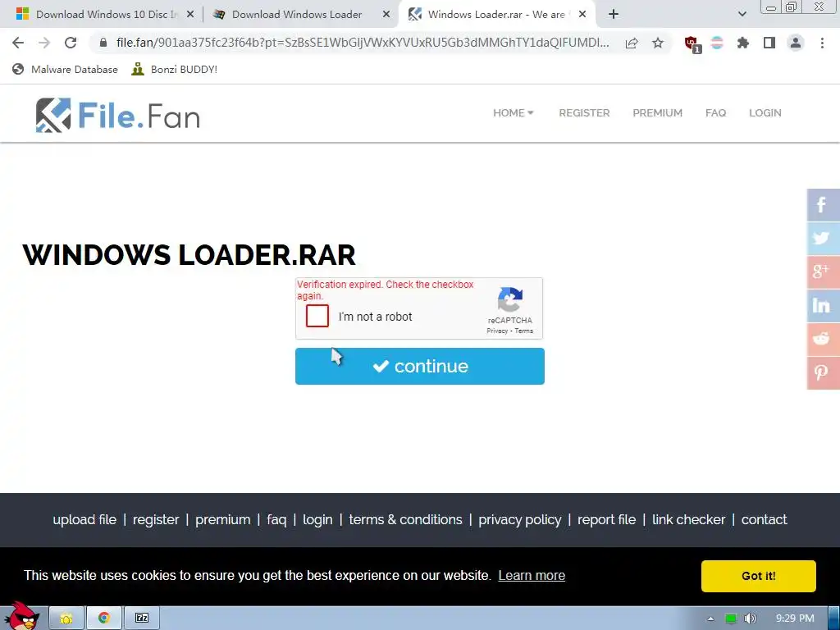Image resolution: width=840 pixels, height=630 pixels.
Task: Click the address bar URL
Action: [x=362, y=43]
